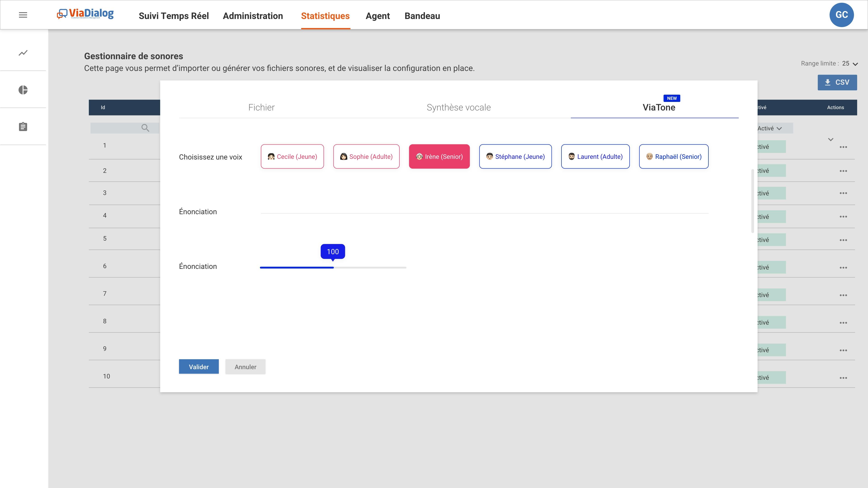Image resolution: width=868 pixels, height=488 pixels.
Task: Click the Énonciation slider handle at 100
Action: 333,267
